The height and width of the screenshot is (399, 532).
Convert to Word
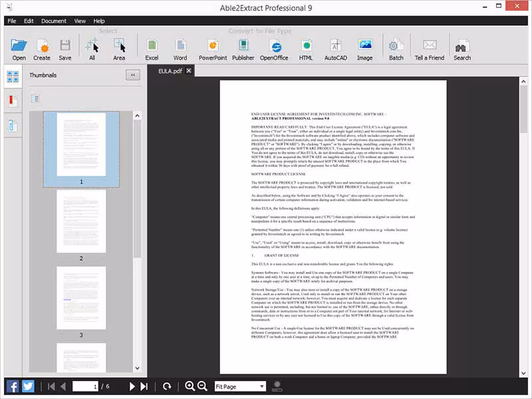pyautogui.click(x=180, y=49)
